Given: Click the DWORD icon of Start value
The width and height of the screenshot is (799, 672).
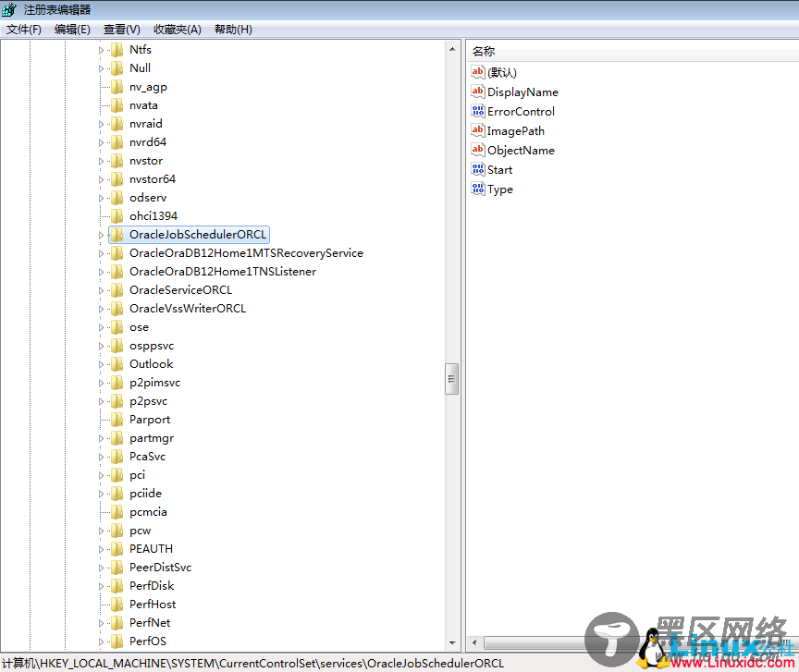Looking at the screenshot, I should point(478,169).
